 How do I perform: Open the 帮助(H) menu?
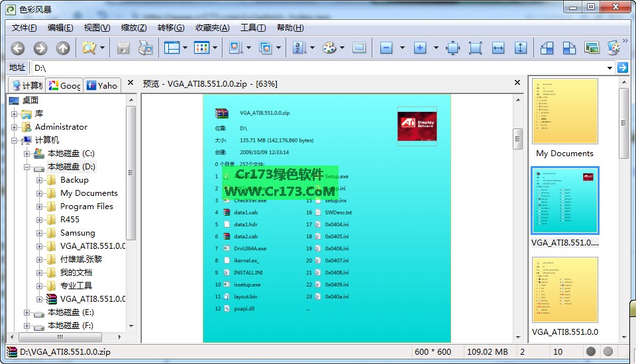(x=290, y=28)
